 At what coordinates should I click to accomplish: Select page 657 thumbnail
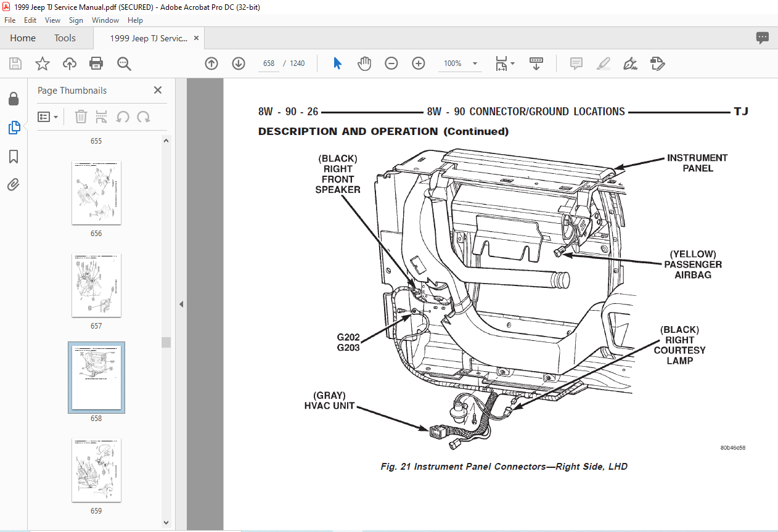(96, 285)
